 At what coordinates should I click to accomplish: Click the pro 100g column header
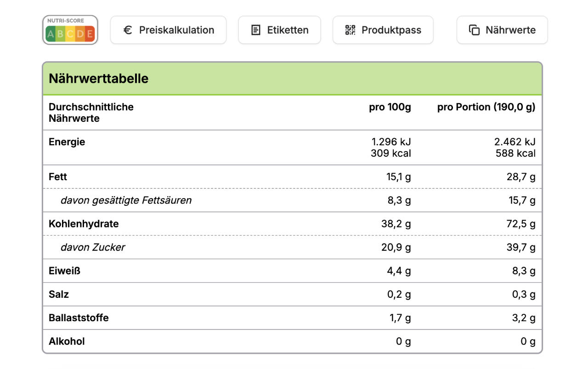pyautogui.click(x=390, y=107)
